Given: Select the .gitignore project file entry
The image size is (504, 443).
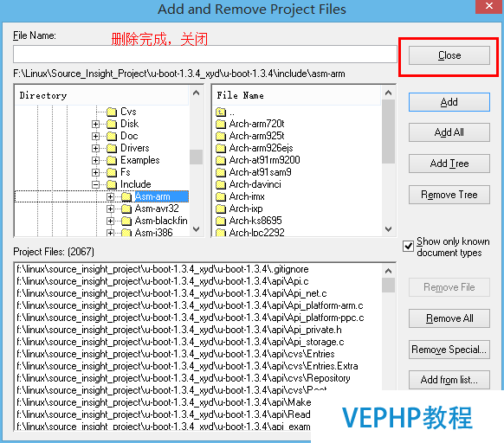Looking at the screenshot, I should click(163, 269).
